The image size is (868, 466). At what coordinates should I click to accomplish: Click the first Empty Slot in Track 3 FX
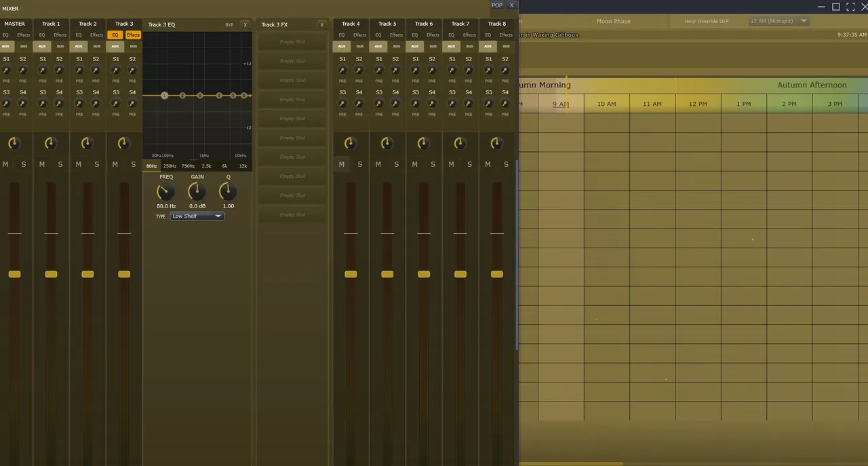(292, 41)
